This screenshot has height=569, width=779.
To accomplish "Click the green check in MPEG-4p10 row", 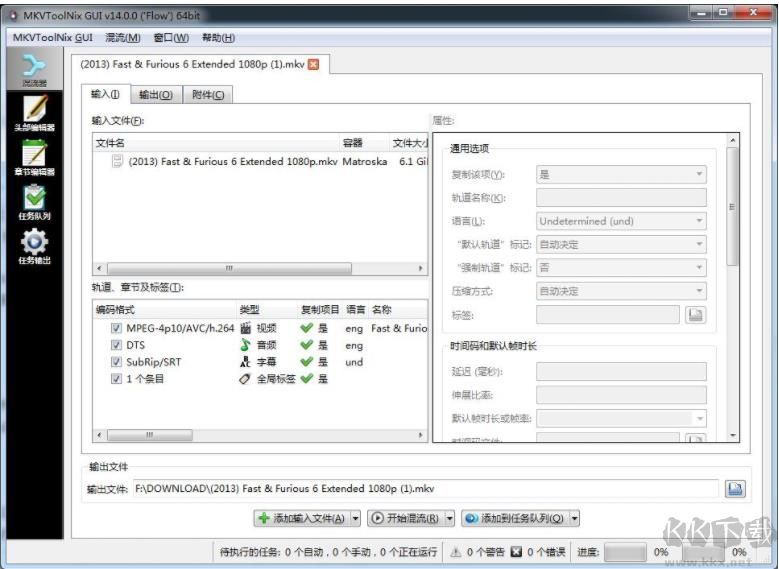I will coord(307,328).
